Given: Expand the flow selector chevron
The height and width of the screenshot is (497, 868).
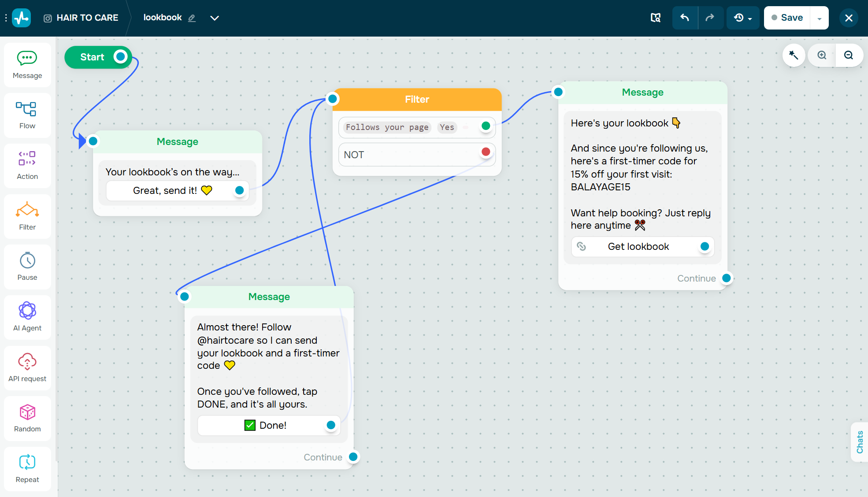Looking at the screenshot, I should tap(215, 18).
